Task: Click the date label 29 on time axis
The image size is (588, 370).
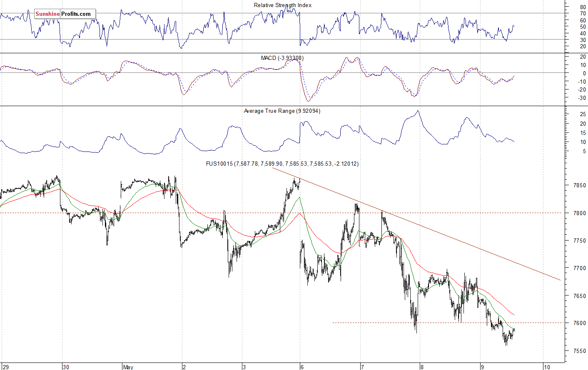Action: (x=5, y=367)
